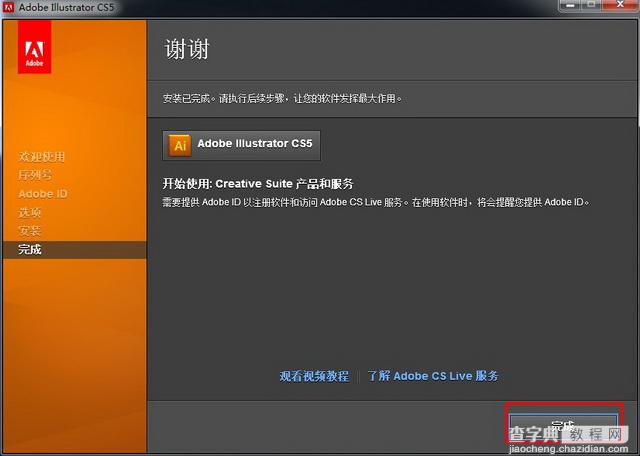
Task: Select the Adobe ID step in the sidebar
Action: (43, 194)
